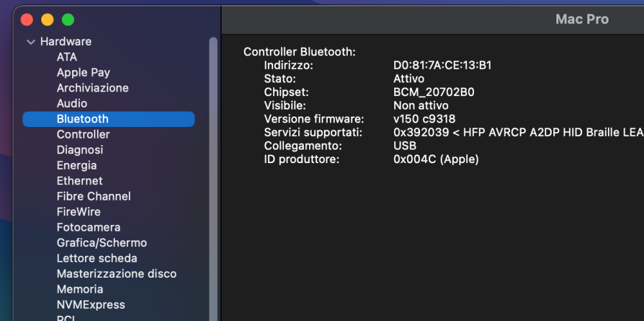Click the Servizi supportati label
644x321 pixels.
[x=314, y=132]
